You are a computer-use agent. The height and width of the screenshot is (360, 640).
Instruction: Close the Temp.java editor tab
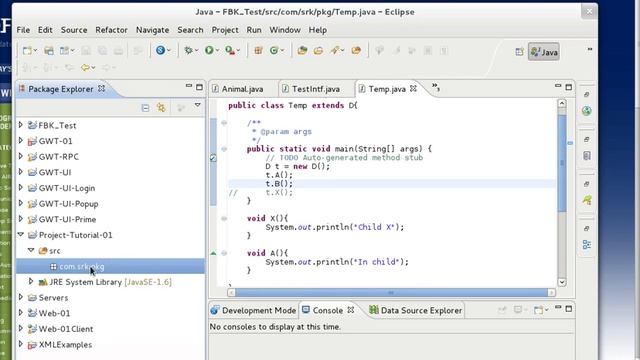coord(413,88)
